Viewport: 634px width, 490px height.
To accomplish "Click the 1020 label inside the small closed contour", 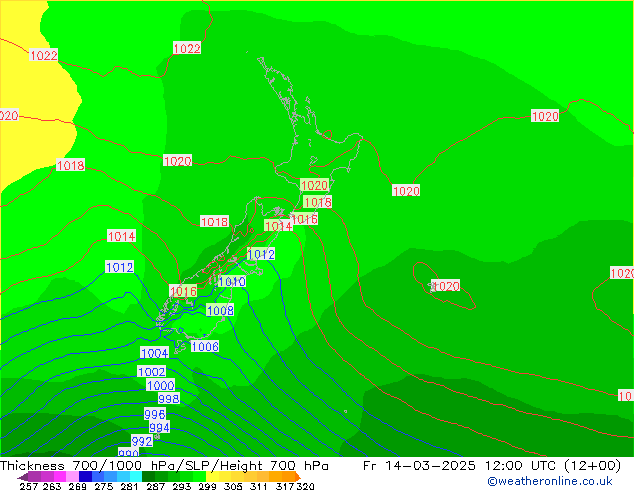I will [x=446, y=286].
